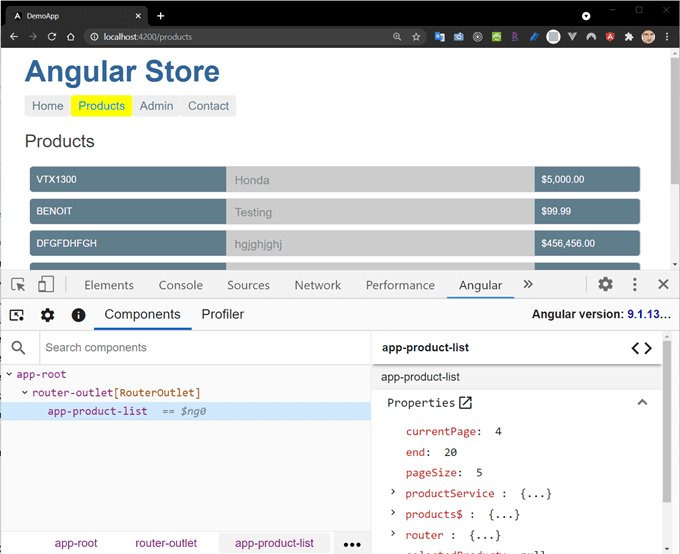The height and width of the screenshot is (554, 680).
Task: Bookmark this page with the star icon
Action: [x=416, y=37]
